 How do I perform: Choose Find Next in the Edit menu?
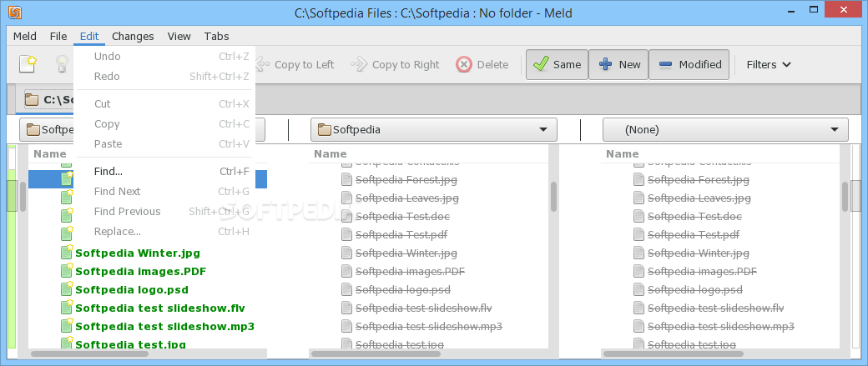click(164, 191)
